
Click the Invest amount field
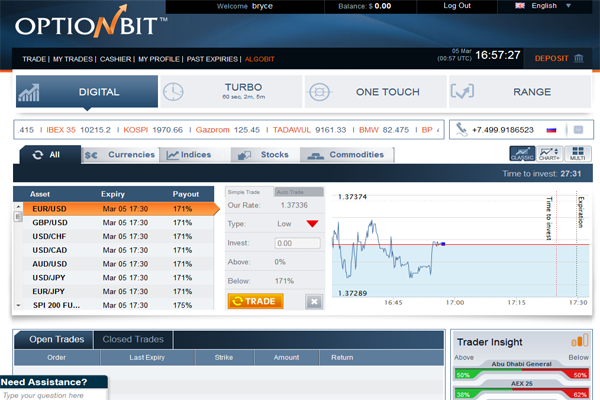click(297, 243)
